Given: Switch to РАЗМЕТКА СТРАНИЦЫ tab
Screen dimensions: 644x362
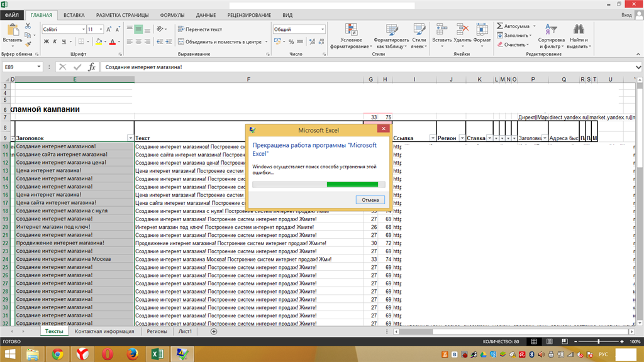Looking at the screenshot, I should point(123,15).
